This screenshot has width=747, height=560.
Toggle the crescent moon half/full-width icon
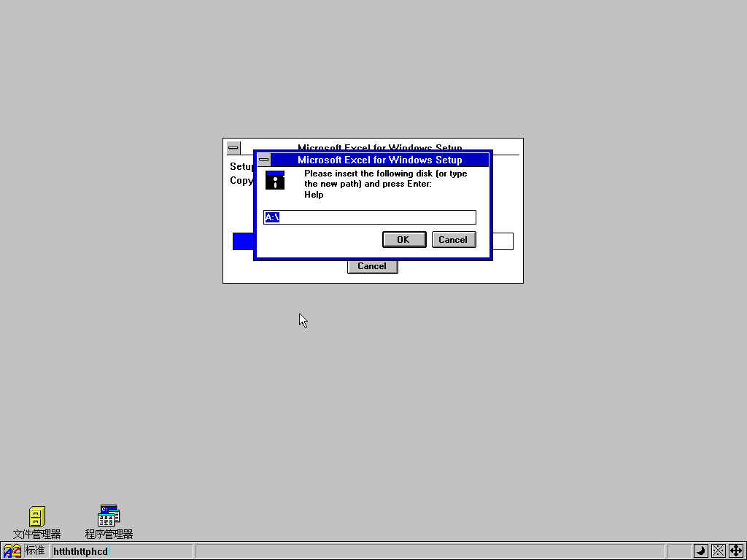[x=700, y=551]
